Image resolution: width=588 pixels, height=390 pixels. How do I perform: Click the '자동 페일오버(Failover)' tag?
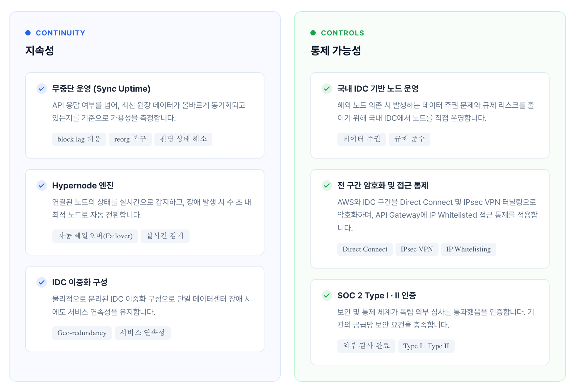tap(95, 236)
